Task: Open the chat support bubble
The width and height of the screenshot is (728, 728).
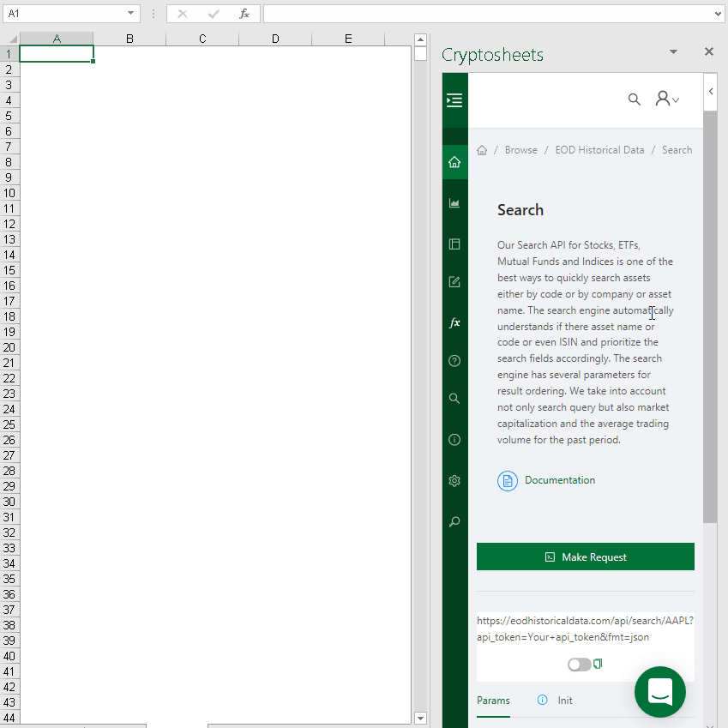Action: 659,692
